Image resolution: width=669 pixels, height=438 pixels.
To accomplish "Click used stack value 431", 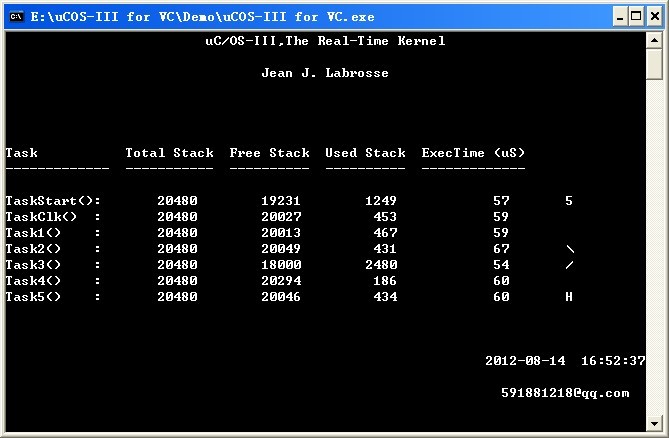I will click(385, 249).
